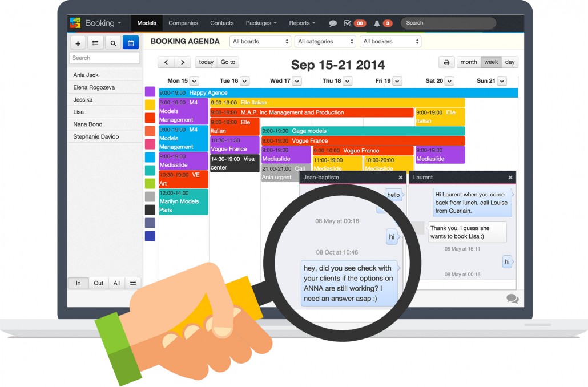Click the top navigation Search field
Viewport: 588px width, 387px height.
click(448, 23)
